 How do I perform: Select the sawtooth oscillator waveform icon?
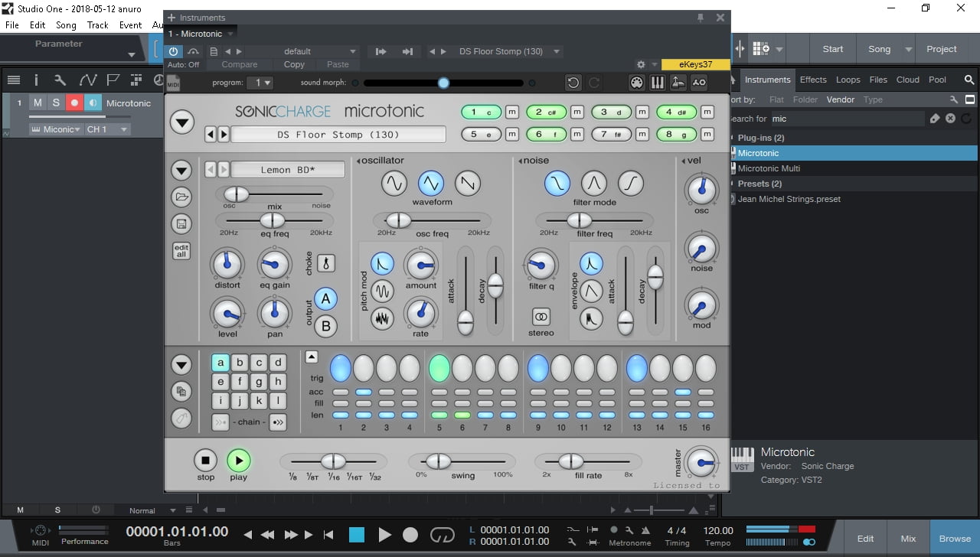[468, 183]
